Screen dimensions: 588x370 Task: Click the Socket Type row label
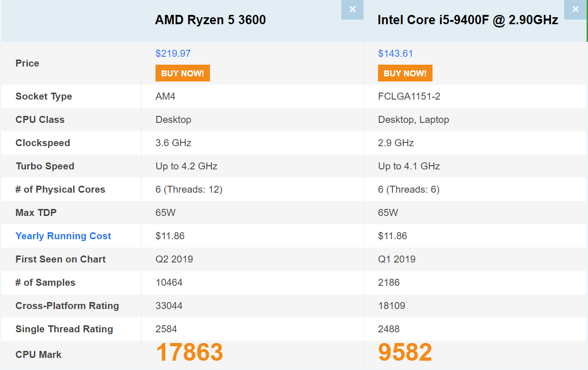click(44, 96)
